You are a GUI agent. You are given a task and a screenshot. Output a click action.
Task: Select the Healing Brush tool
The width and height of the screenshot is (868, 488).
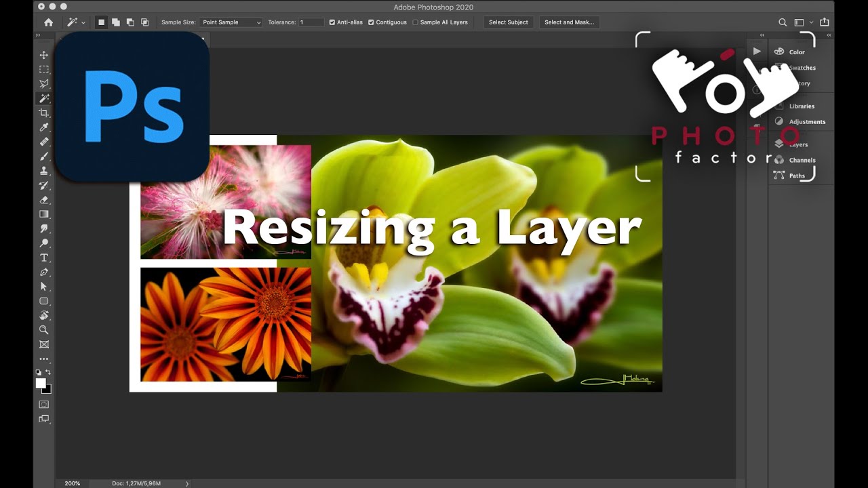44,142
